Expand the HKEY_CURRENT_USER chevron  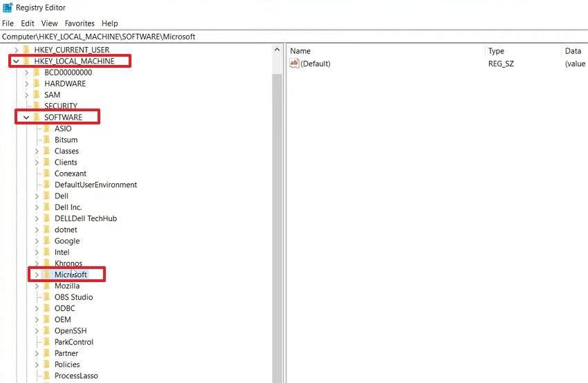16,50
